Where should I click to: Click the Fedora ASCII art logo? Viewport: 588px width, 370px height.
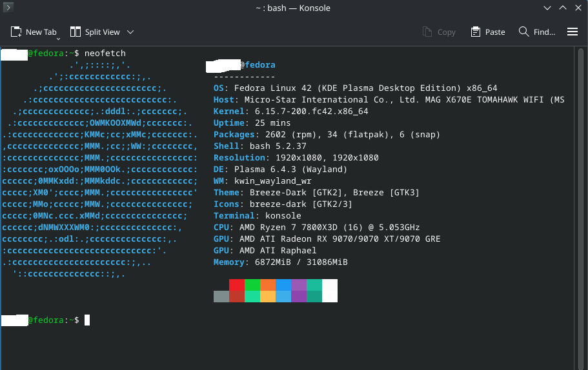[99, 170]
